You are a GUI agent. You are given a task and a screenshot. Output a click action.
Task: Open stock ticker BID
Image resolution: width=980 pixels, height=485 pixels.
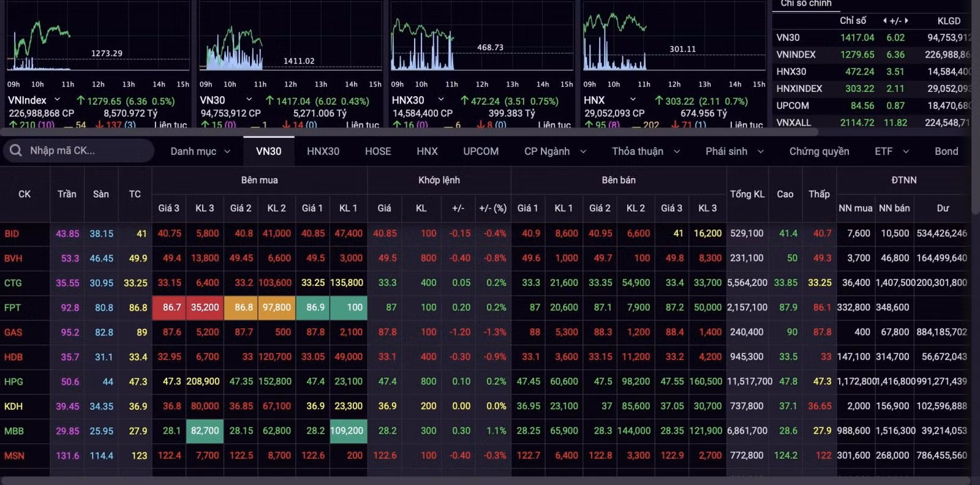tap(12, 233)
